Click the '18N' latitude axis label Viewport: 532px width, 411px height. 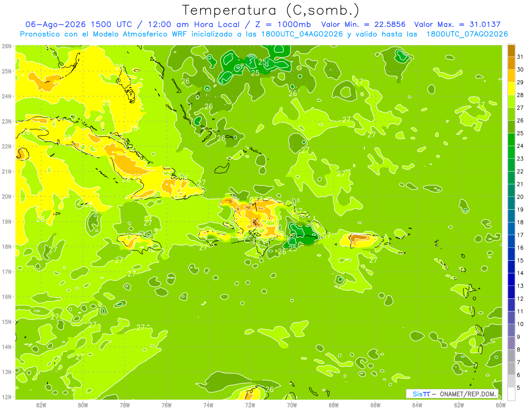[7, 247]
